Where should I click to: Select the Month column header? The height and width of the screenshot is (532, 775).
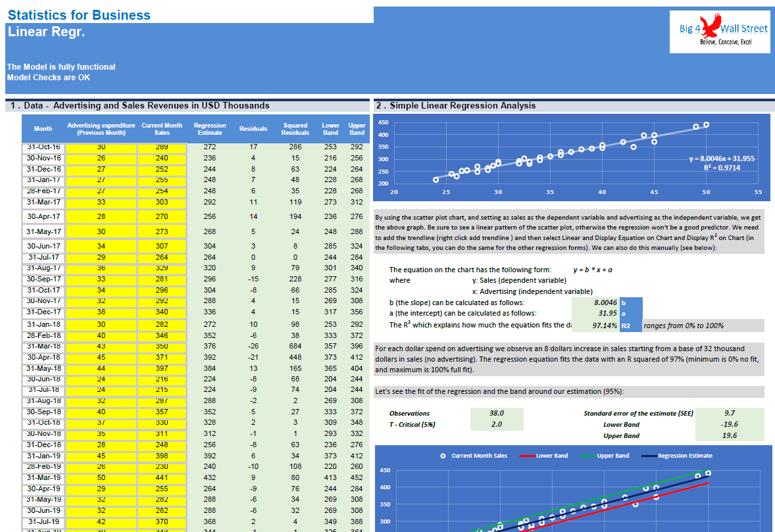pos(43,129)
